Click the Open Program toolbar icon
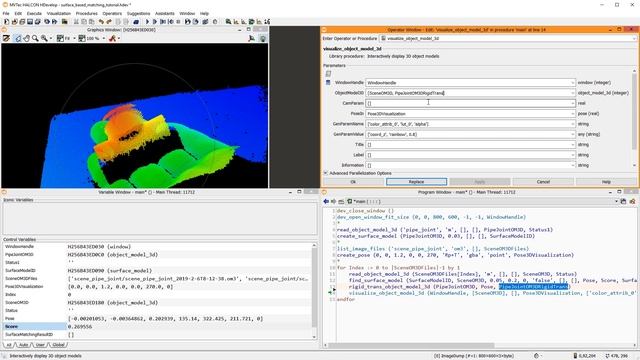This screenshot has width=640, height=360. [x=14, y=22]
